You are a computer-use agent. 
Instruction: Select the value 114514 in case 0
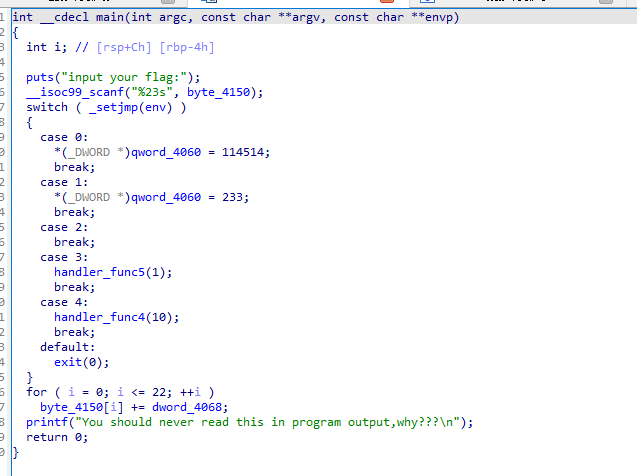tap(245, 152)
